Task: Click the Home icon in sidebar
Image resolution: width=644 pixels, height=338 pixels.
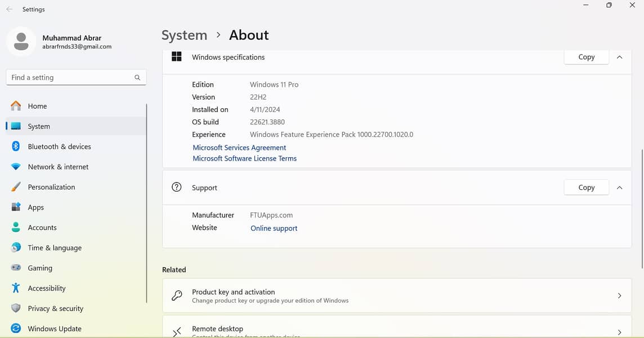Action: pos(16,106)
